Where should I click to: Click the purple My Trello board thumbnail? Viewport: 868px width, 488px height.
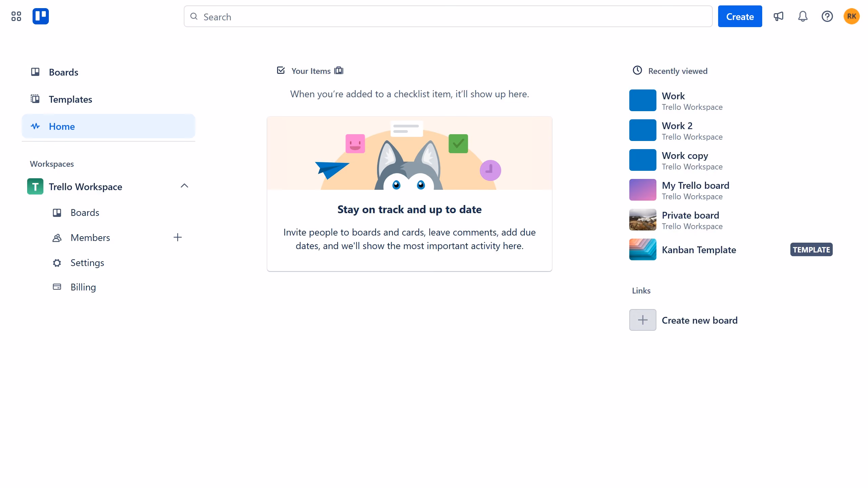(643, 190)
